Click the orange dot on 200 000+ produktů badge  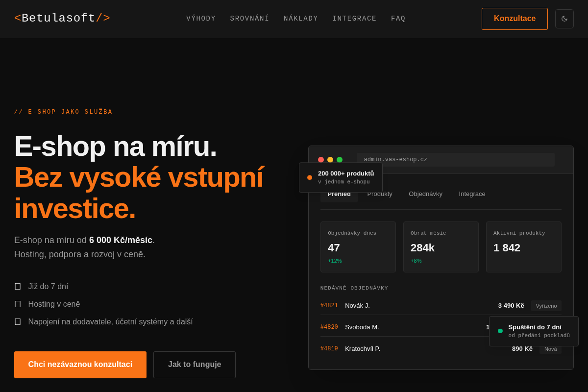pyautogui.click(x=310, y=177)
